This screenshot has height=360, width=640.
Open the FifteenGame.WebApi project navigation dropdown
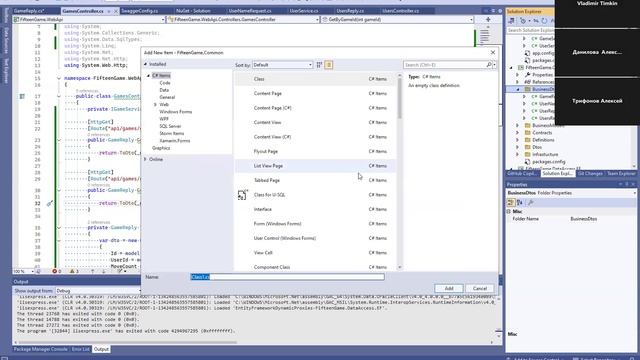click(89, 19)
